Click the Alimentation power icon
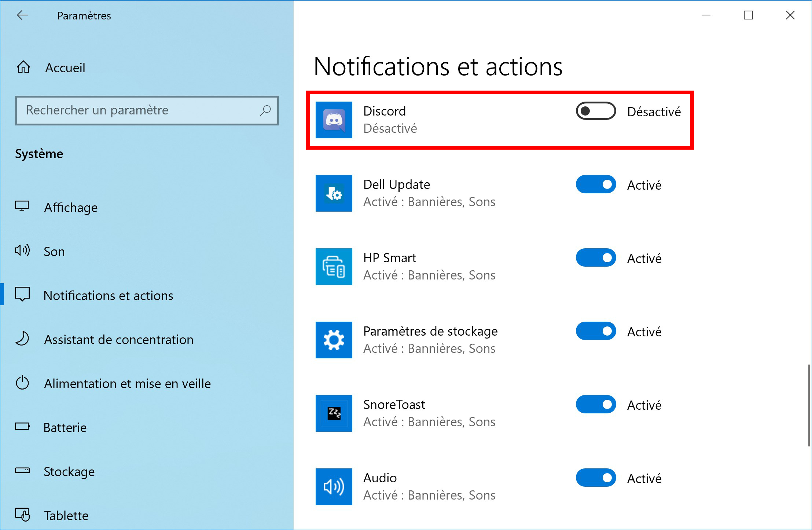This screenshot has width=812, height=530. click(x=22, y=383)
